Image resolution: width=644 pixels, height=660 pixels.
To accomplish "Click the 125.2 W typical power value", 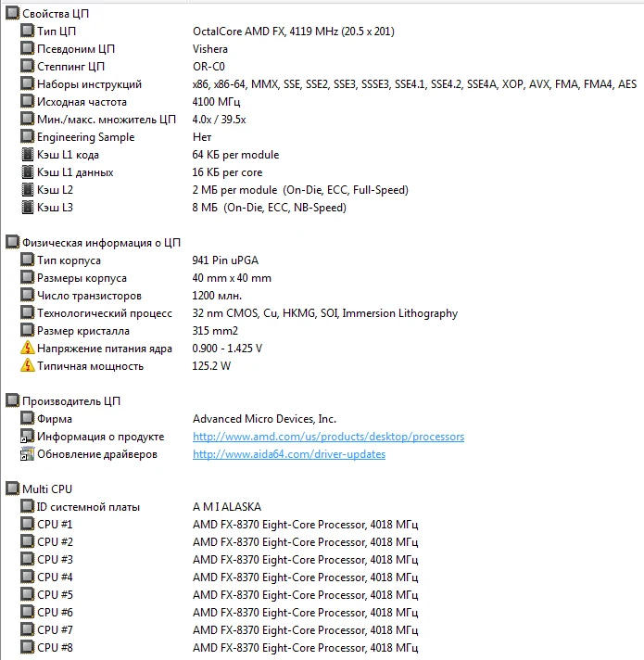I will pos(211,366).
